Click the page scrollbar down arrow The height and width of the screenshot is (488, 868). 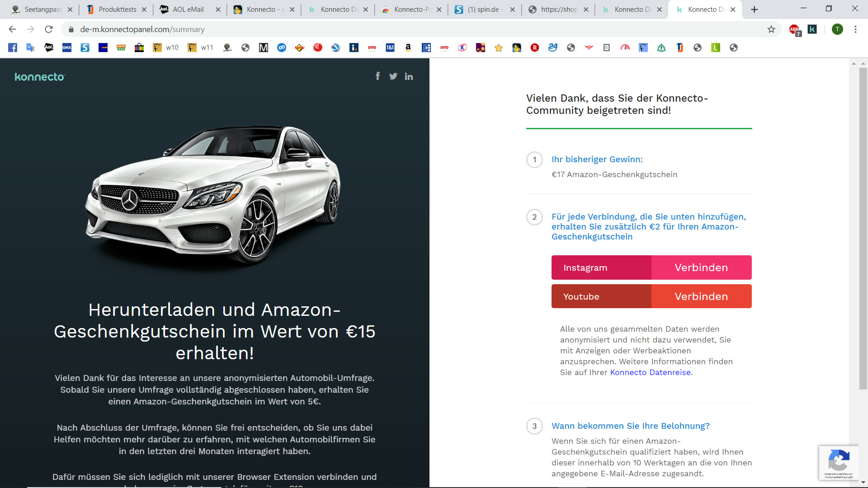(863, 483)
